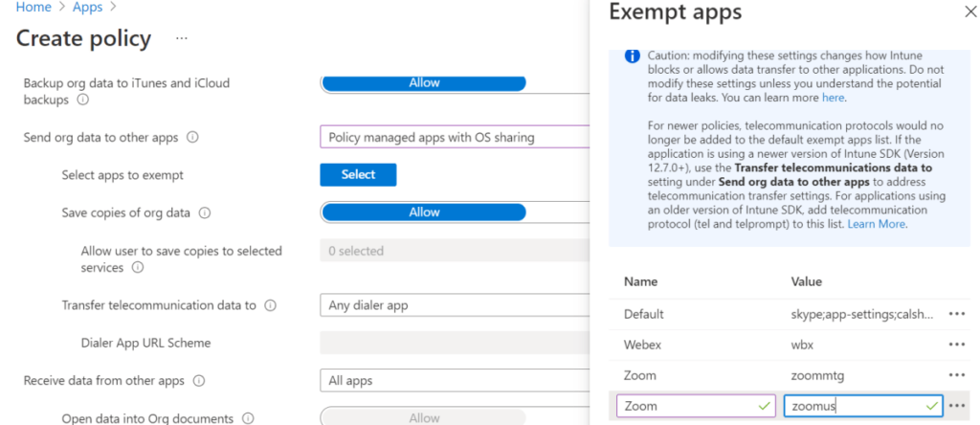This screenshot has width=980, height=425.
Task: Toggle Save copies of org data Allow switch
Action: 424,212
